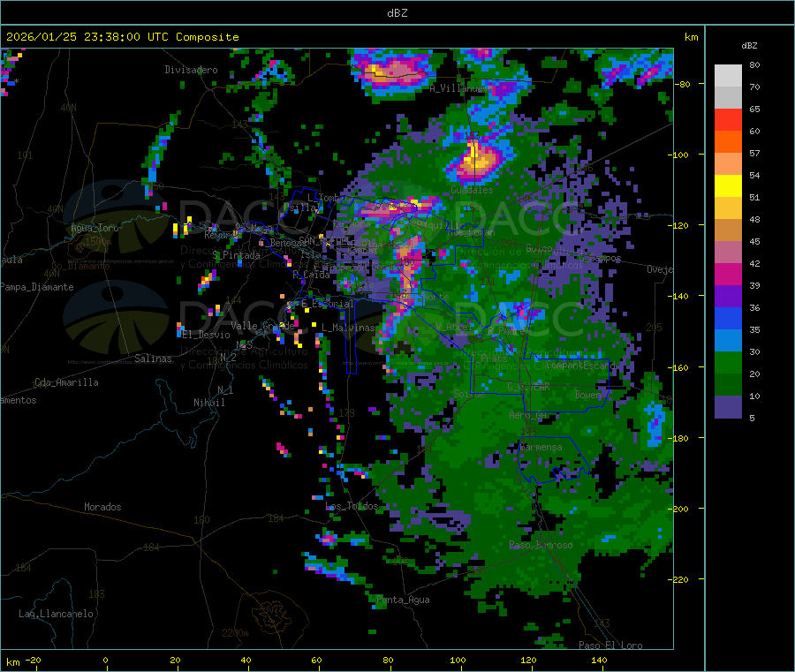Select the dark green 10-20 dBZ swatch

click(728, 385)
